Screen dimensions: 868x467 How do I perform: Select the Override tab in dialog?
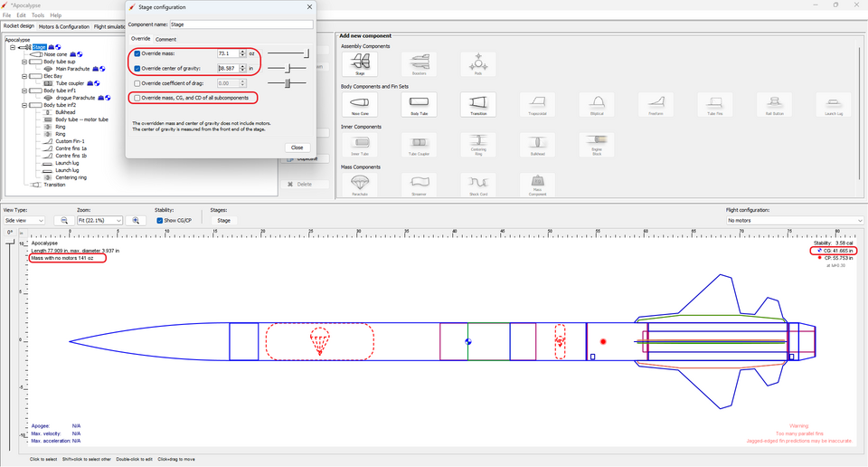(x=141, y=39)
